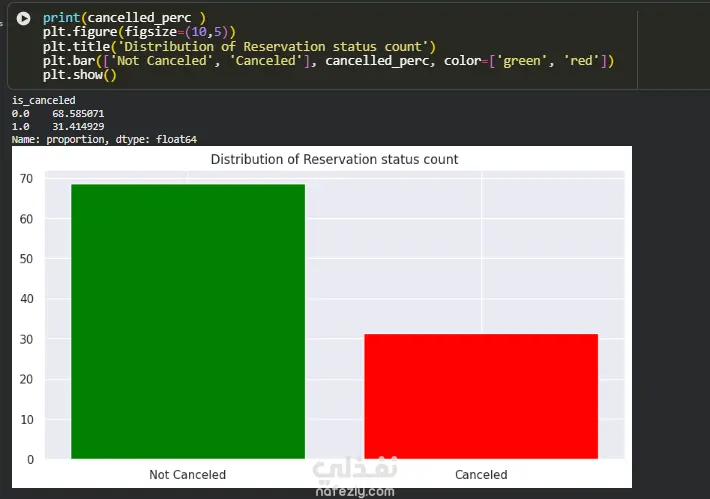Click the 31.414929 output value

coord(78,126)
